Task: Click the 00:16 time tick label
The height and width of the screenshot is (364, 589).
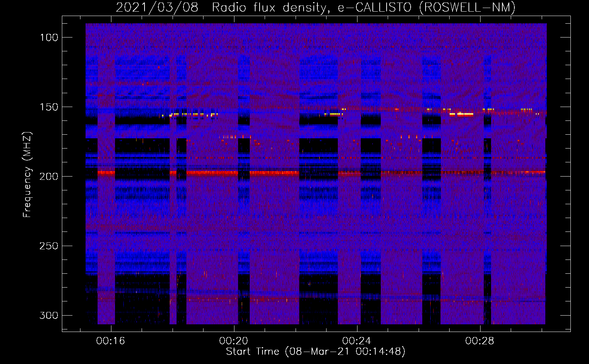Action: click(111, 341)
